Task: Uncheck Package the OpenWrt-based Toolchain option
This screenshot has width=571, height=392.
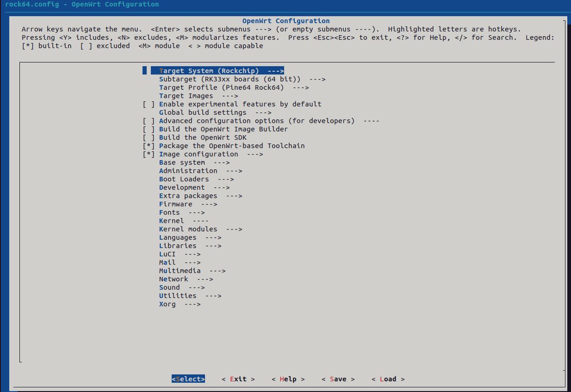Action: (149, 146)
